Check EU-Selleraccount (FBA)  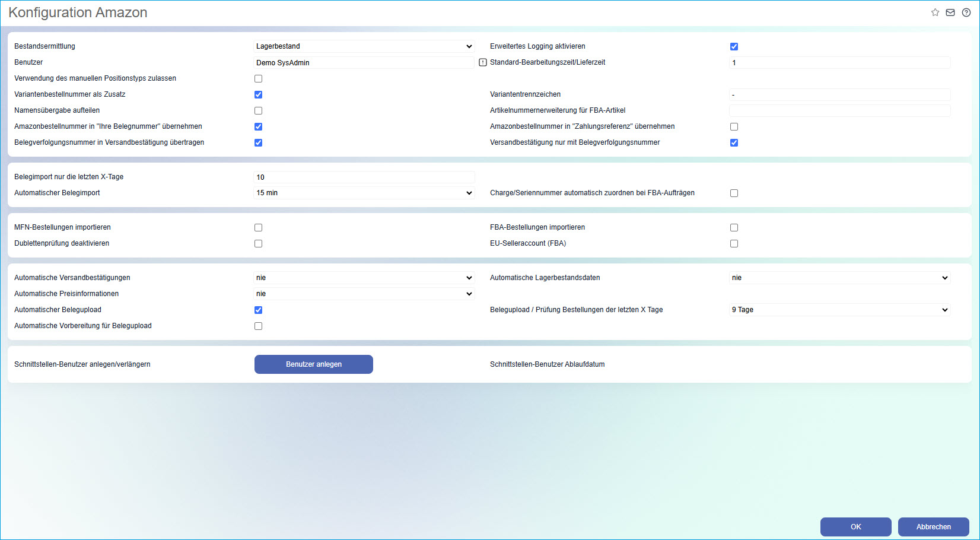click(x=734, y=243)
